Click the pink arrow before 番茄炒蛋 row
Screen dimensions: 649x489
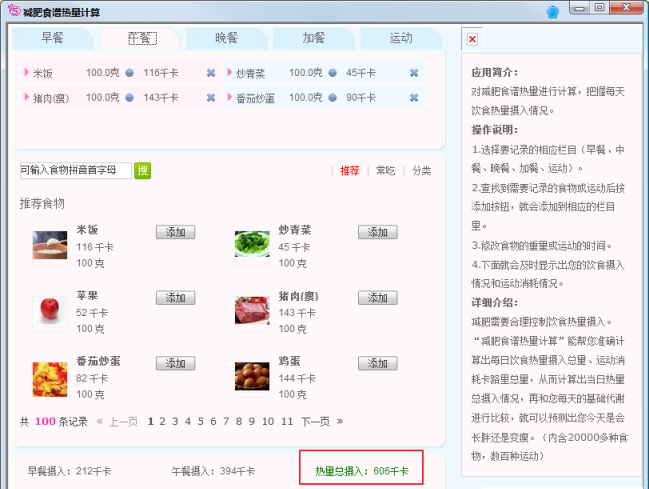click(x=230, y=97)
